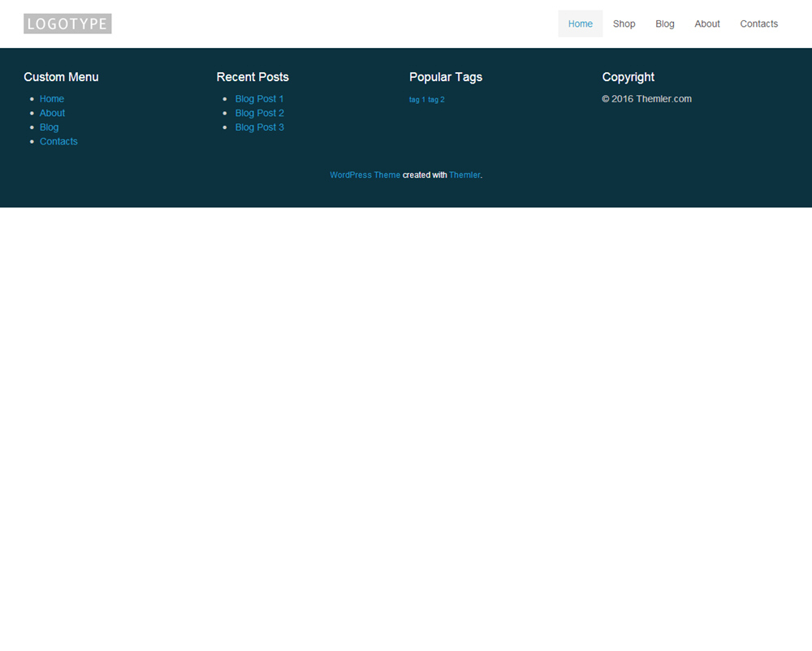
Task: Click the Recent Posts heading
Action: coord(253,77)
